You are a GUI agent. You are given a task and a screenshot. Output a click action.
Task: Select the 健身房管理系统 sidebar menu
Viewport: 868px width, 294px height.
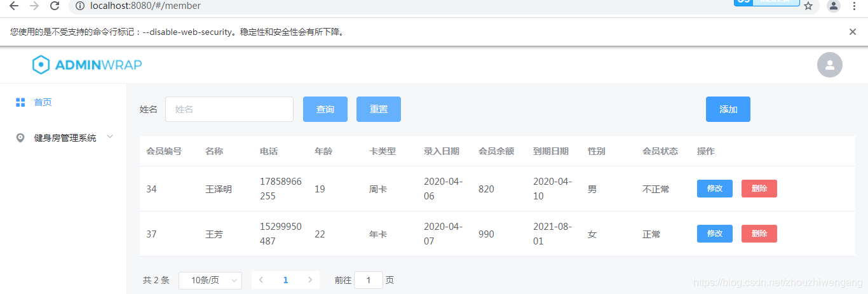(64, 138)
